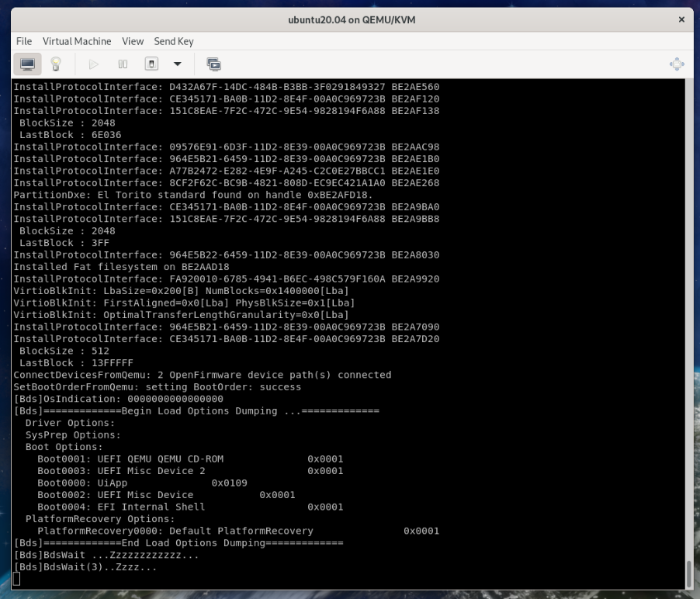Switch to fullscreen view icon
The height and width of the screenshot is (599, 700).
pos(677,64)
